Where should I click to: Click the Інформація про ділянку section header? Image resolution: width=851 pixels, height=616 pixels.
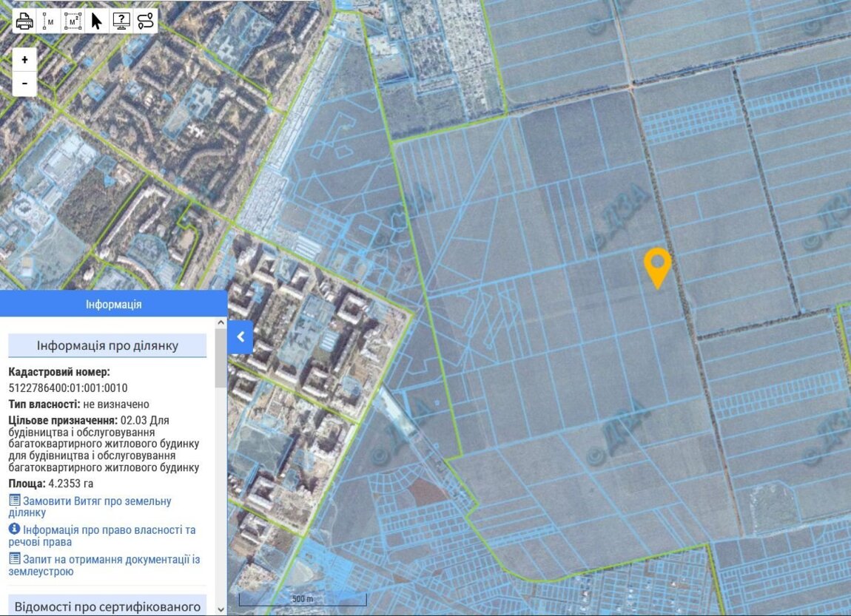coord(107,345)
